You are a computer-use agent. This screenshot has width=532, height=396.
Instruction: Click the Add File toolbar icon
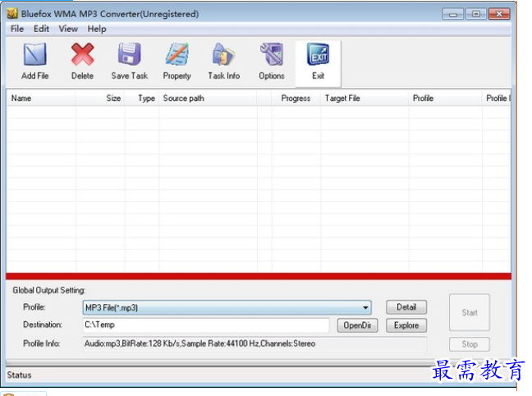35,54
